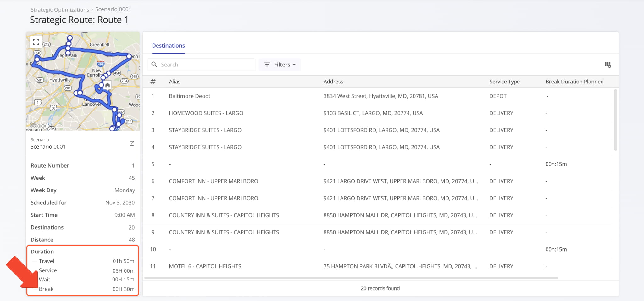Click the 20 records found text
Viewport: 644px width, 301px height.
tap(380, 288)
